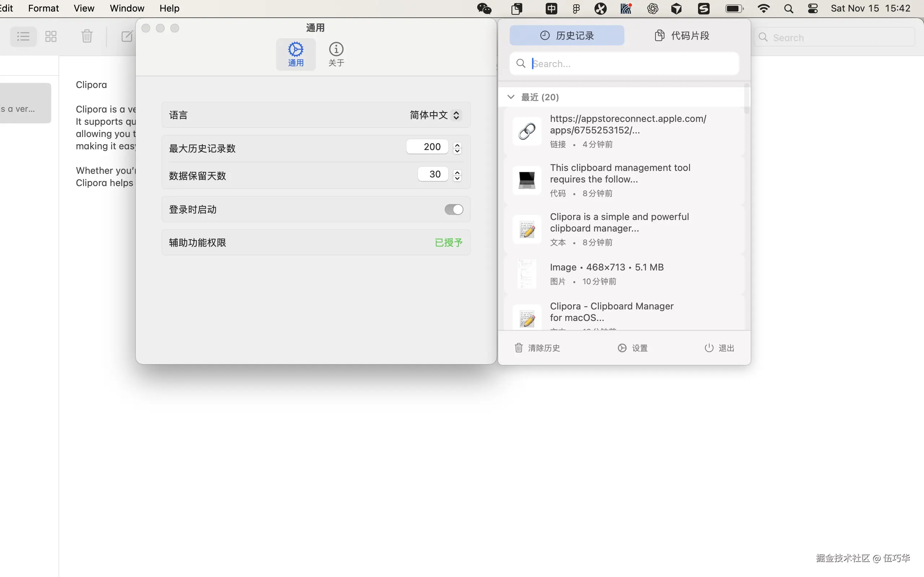The width and height of the screenshot is (924, 577).
Task: Click the ChatGPT menu bar icon
Action: click(653, 8)
